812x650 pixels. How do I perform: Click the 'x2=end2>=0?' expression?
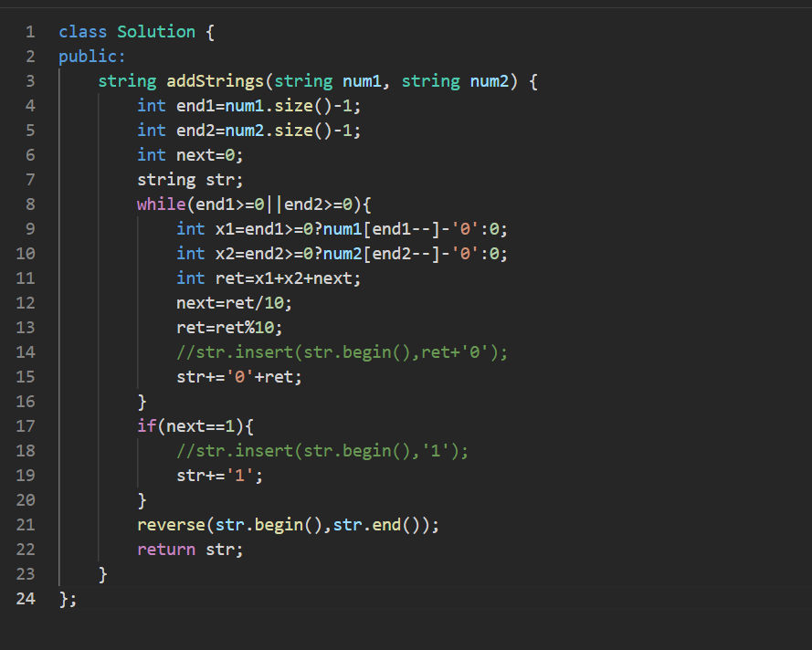click(269, 254)
